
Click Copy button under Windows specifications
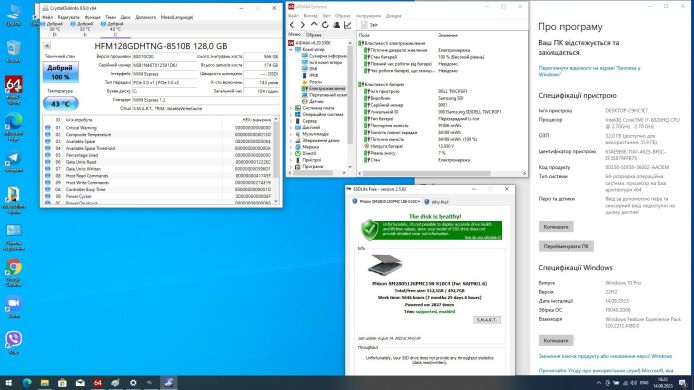click(556, 340)
